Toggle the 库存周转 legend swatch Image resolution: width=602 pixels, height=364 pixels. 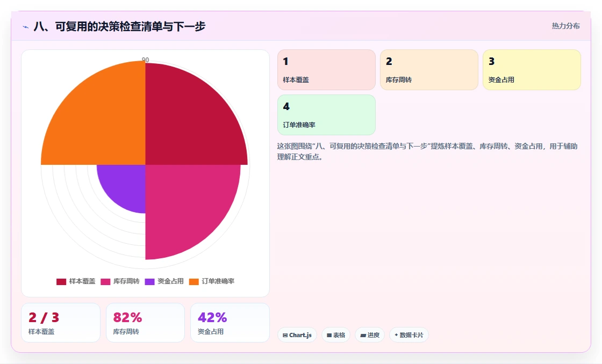coord(105,281)
